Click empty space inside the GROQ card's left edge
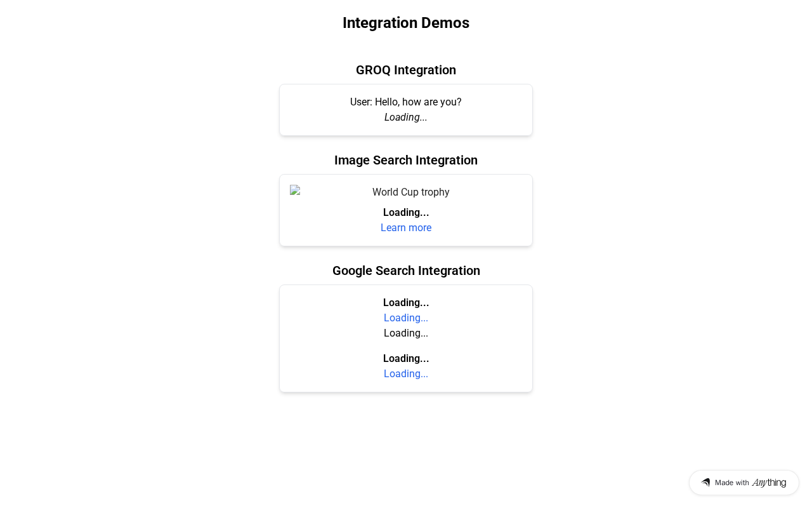The height and width of the screenshot is (508, 812). tap(298, 110)
